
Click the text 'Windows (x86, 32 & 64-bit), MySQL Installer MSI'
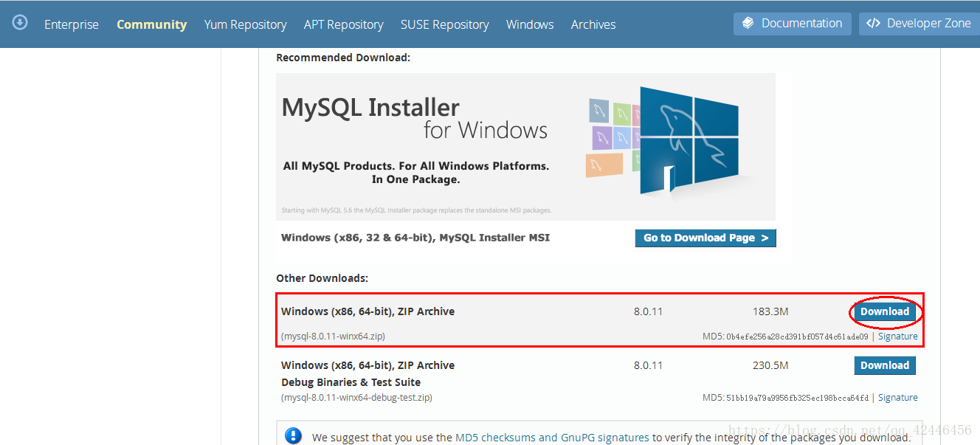pos(415,238)
